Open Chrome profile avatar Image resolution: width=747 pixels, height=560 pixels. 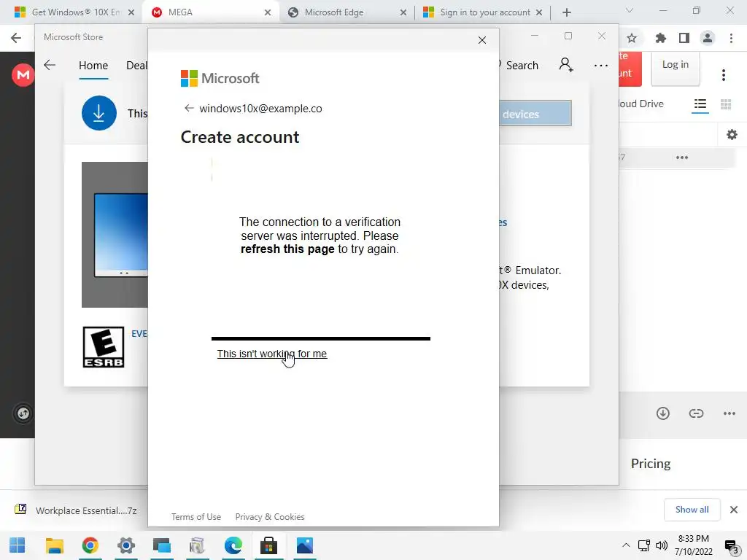[708, 38]
